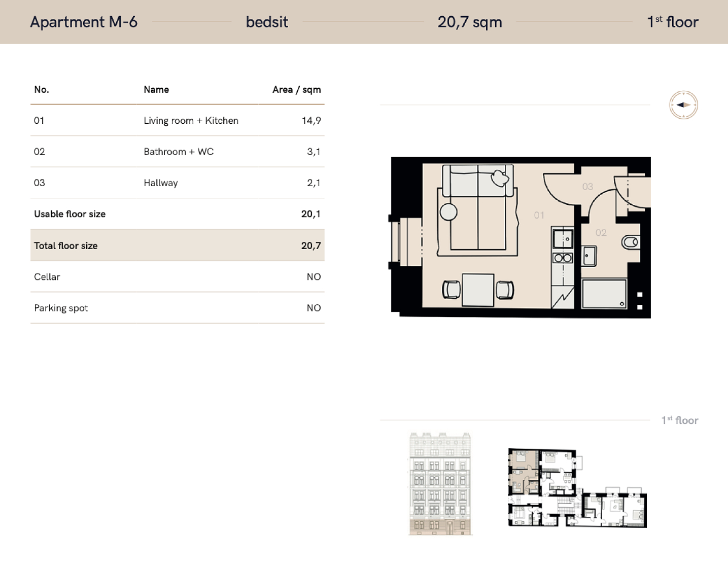This screenshot has height=568, width=728.
Task: Select the 'Living room + Kitchen' cell
Action: pos(191,121)
